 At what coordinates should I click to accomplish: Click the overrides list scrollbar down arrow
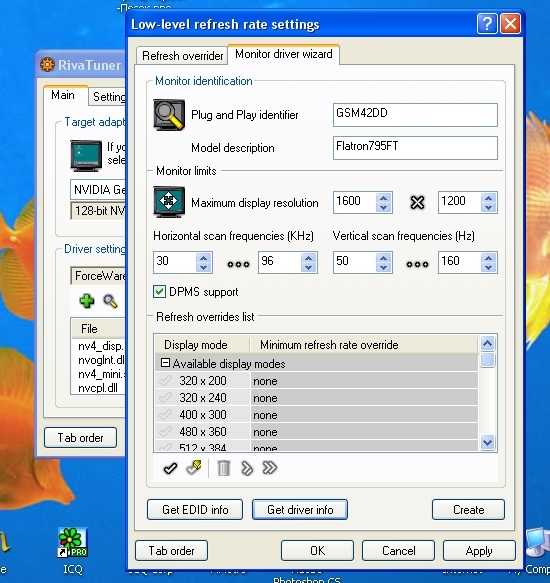pyautogui.click(x=488, y=442)
